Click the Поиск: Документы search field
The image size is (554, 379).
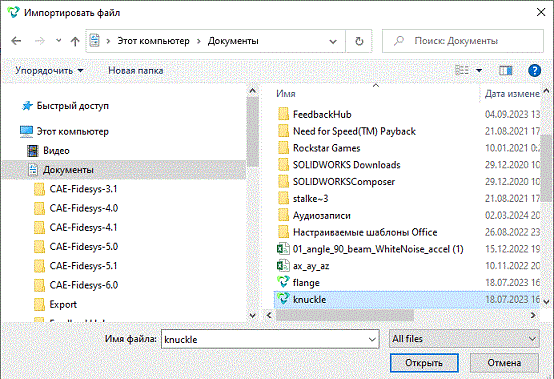tap(463, 41)
